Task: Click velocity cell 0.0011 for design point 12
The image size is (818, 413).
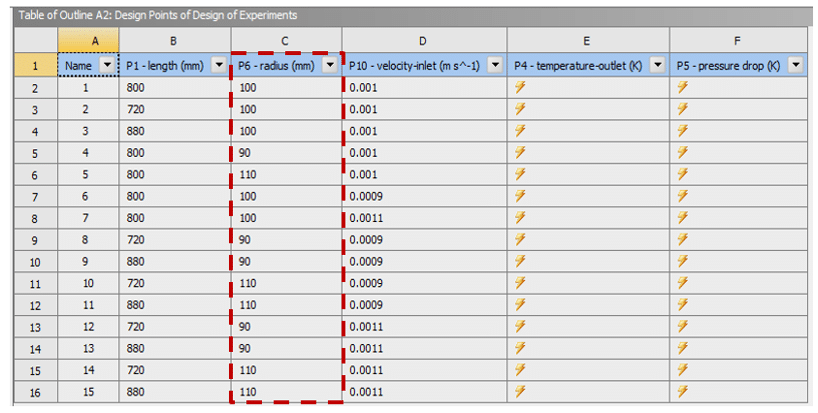Action: (424, 326)
